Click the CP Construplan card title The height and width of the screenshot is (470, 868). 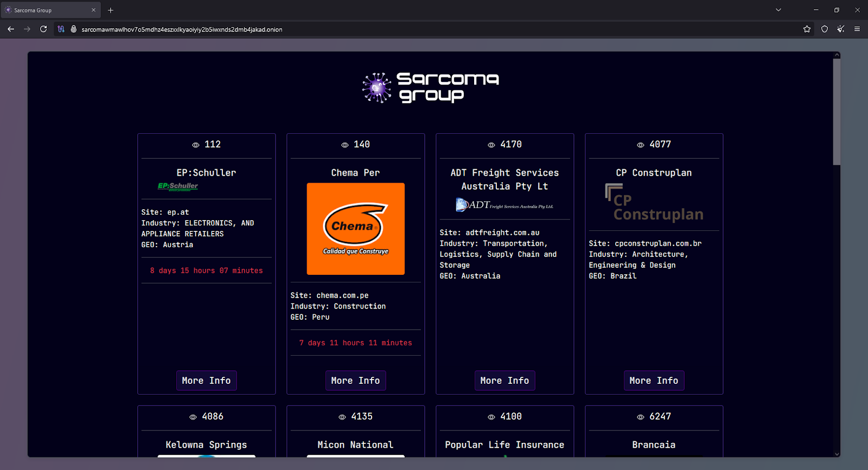(x=654, y=172)
